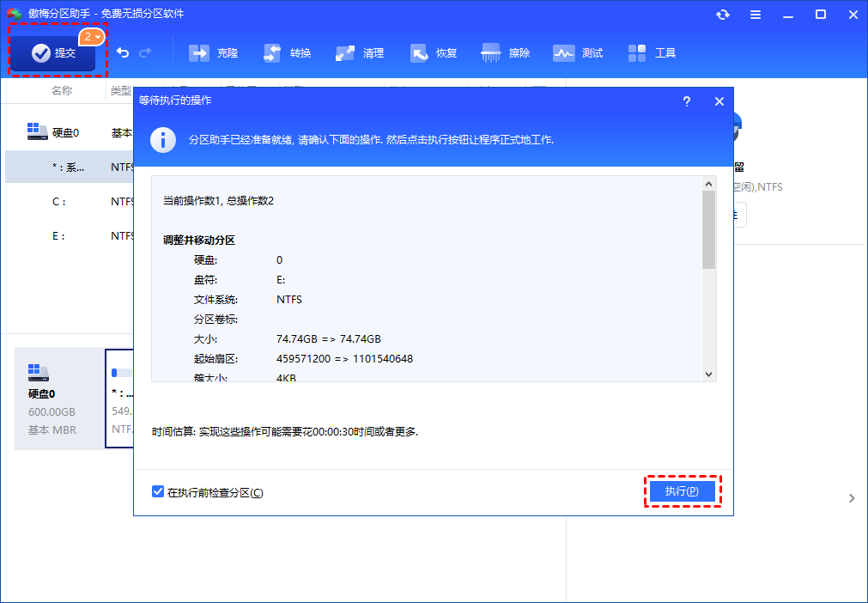This screenshot has width=868, height=603.
Task: Open the hamburger menu in title bar
Action: point(755,15)
